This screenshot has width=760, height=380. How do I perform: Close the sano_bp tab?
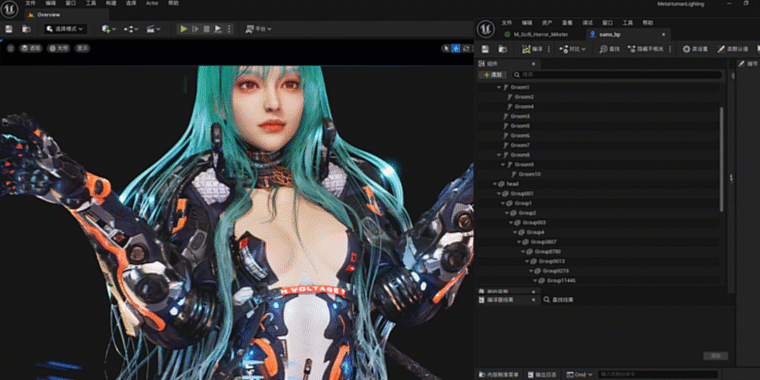click(663, 34)
